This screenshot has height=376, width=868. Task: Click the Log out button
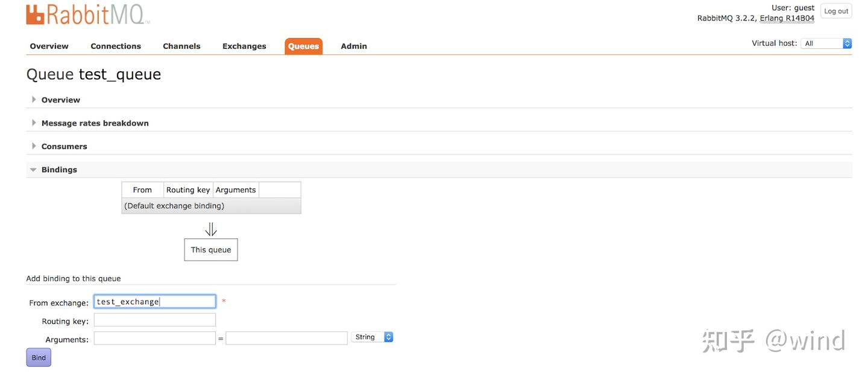point(836,11)
